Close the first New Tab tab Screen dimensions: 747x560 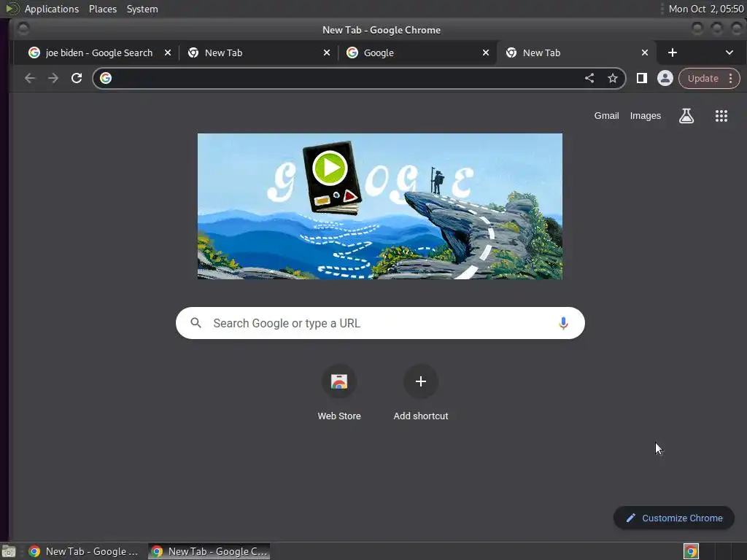(327, 52)
